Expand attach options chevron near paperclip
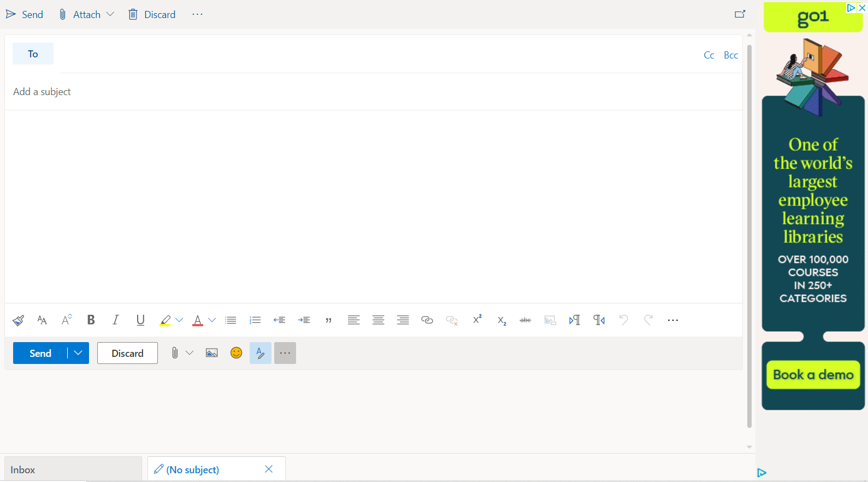The width and height of the screenshot is (868, 482). (190, 353)
